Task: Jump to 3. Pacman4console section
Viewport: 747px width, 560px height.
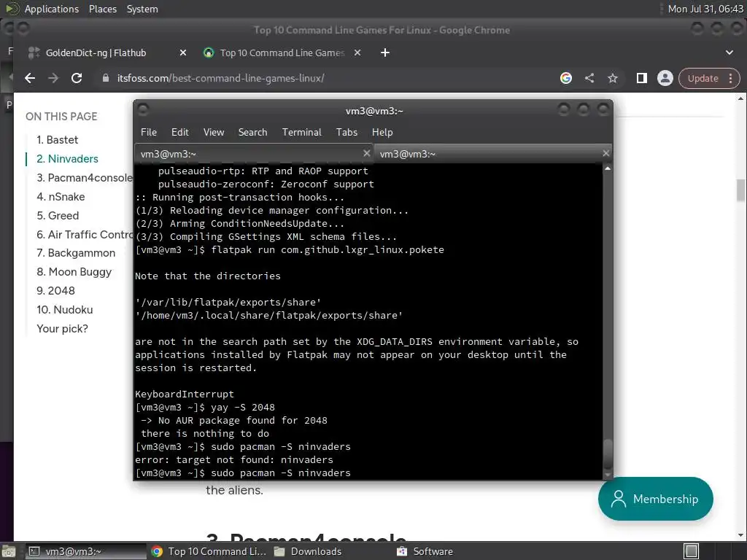Action: 85,178
